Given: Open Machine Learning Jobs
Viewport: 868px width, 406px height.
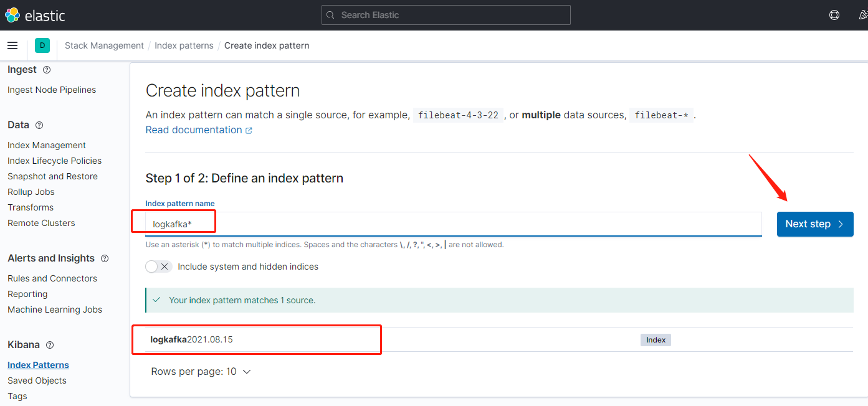Looking at the screenshot, I should point(55,309).
